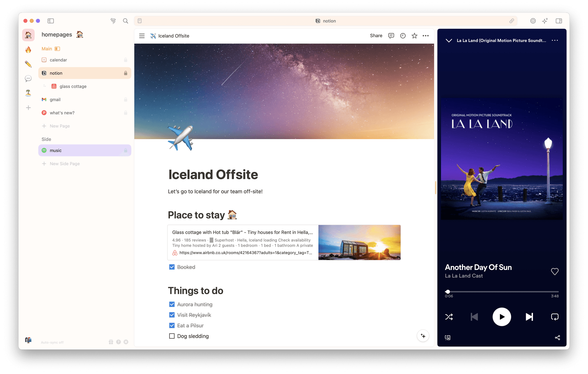Like the song Another Day Of Sun

click(x=555, y=271)
